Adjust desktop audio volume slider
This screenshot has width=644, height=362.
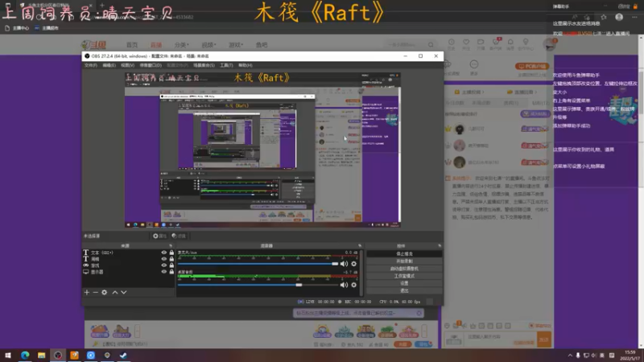coord(258,285)
